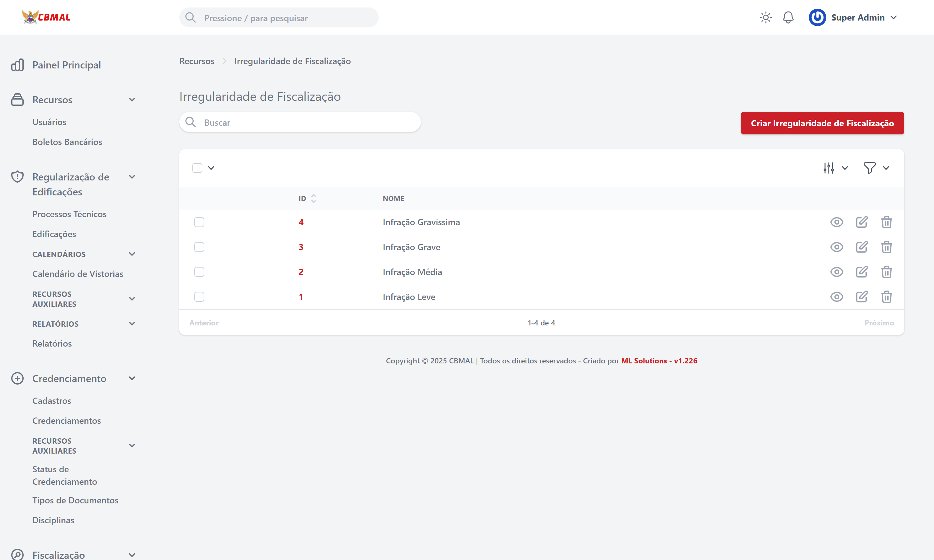
Task: Delete the Infração Leve row
Action: click(x=886, y=297)
